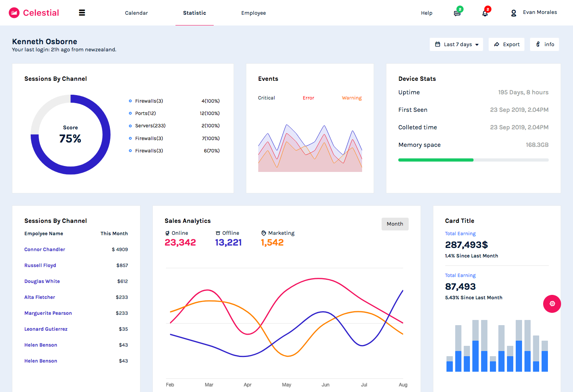
Task: Click the Score donut chart
Action: pyautogui.click(x=70, y=135)
